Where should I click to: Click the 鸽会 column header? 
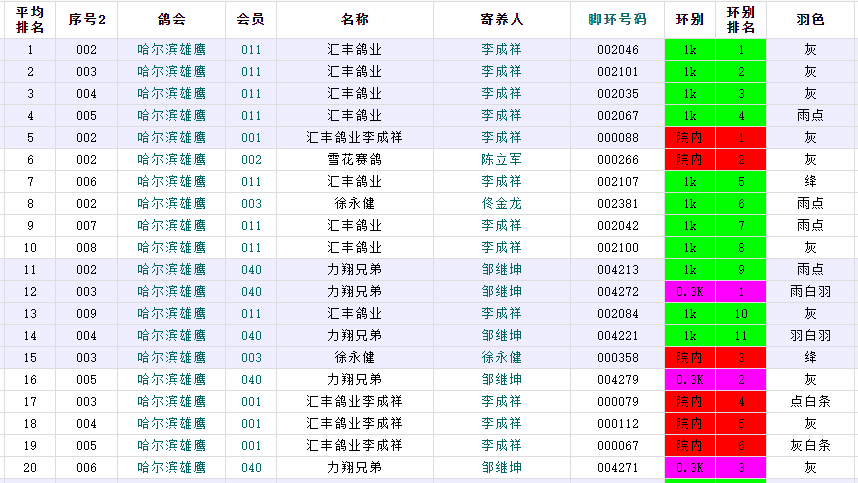(x=171, y=19)
